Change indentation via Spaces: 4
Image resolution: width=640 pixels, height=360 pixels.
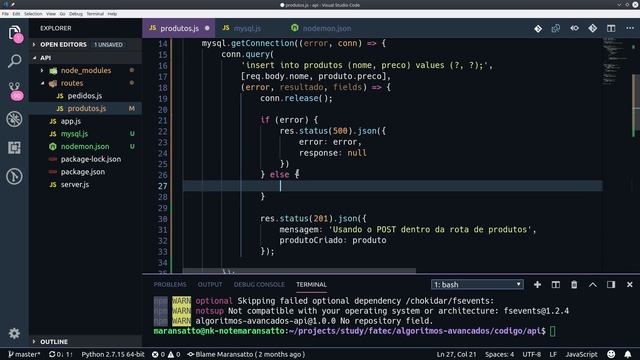click(499, 354)
